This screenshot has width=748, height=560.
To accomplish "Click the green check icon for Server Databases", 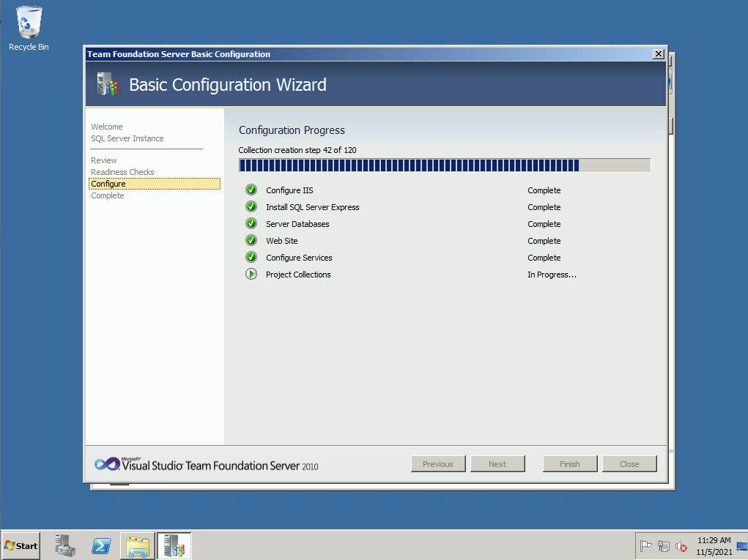I will click(x=251, y=224).
